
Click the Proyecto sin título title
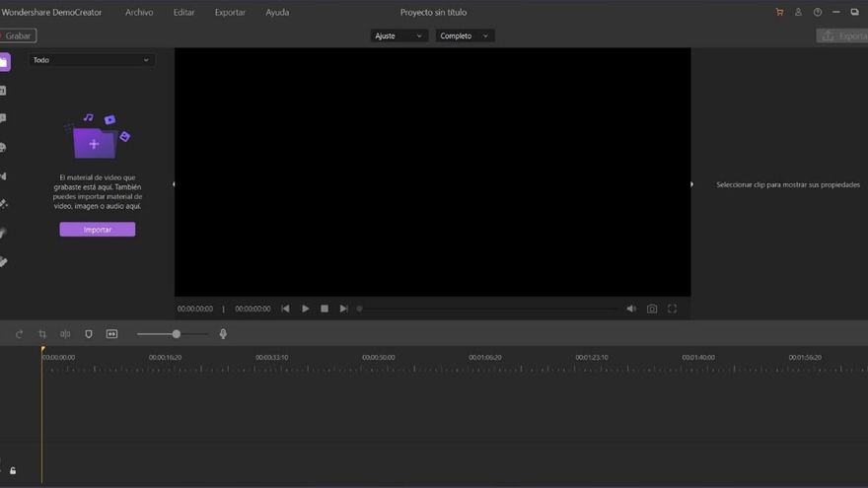(433, 12)
